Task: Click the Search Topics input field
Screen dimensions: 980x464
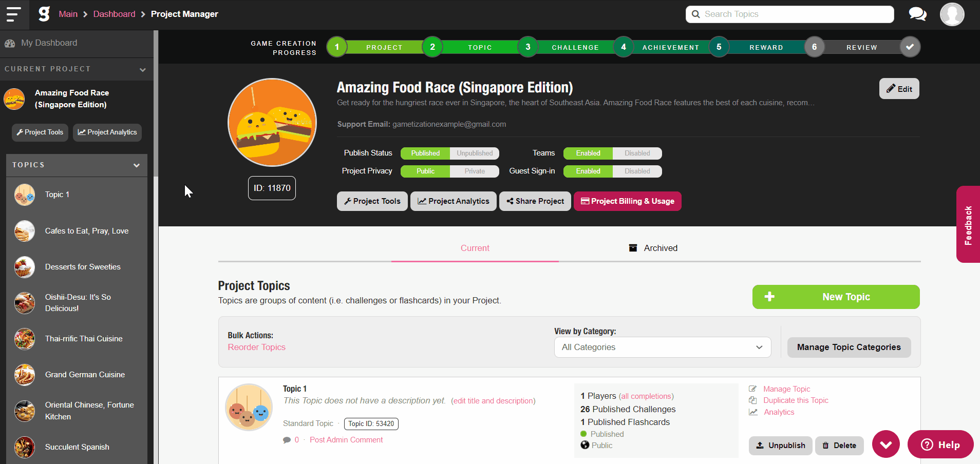Action: tap(790, 14)
